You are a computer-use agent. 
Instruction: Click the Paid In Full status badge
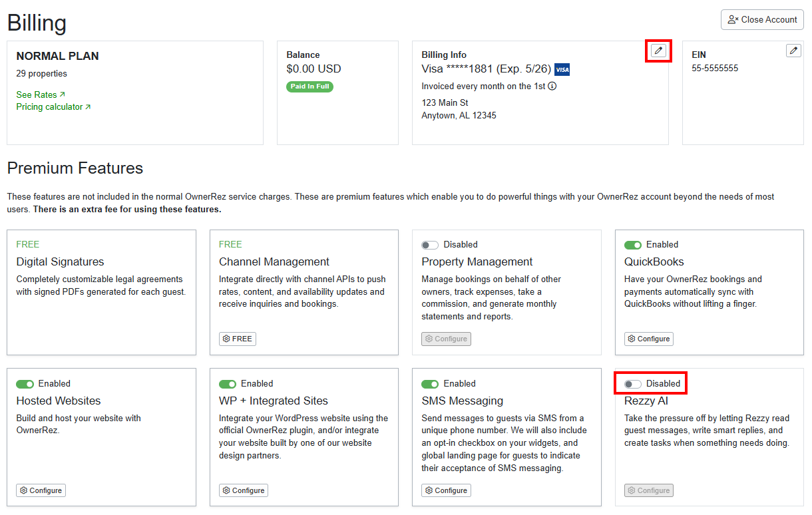(309, 86)
